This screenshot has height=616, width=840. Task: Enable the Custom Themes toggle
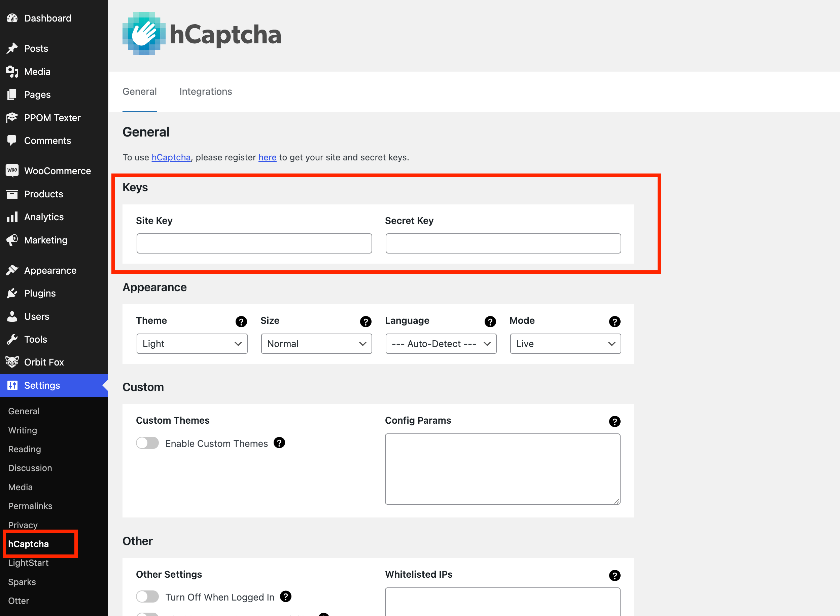pyautogui.click(x=147, y=443)
